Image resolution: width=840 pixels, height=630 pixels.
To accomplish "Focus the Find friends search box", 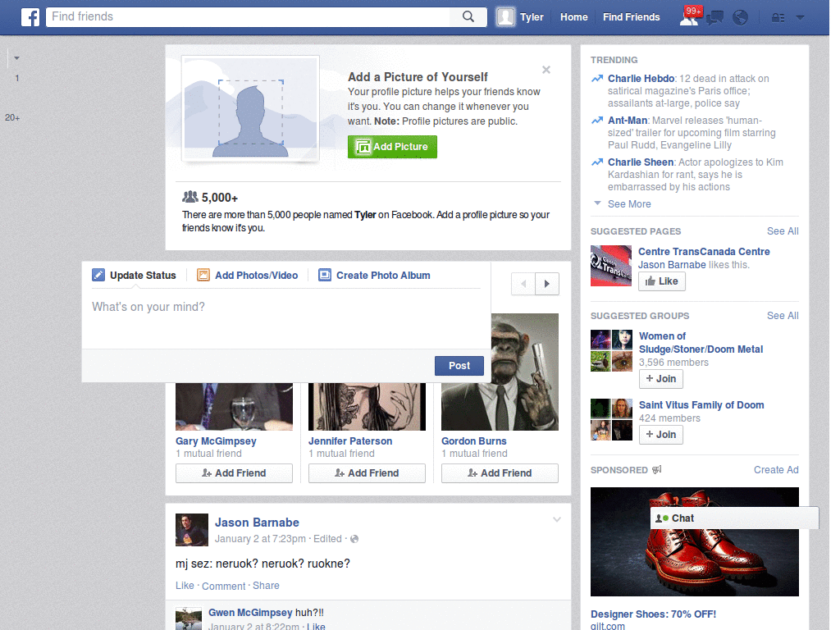I will tap(248, 16).
